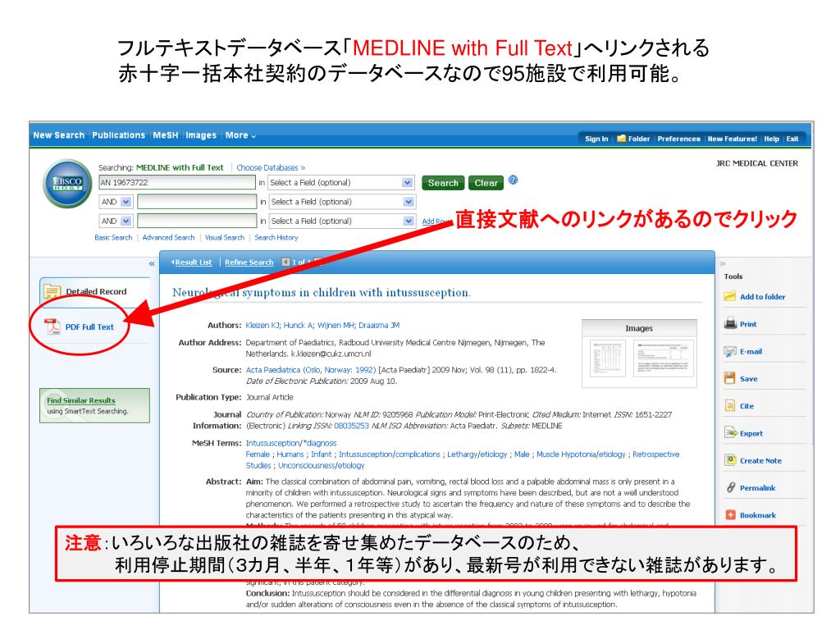Screen dimensions: 840x630
Task: Click Intussusception/*diagnosis MeSH term
Action: point(291,443)
